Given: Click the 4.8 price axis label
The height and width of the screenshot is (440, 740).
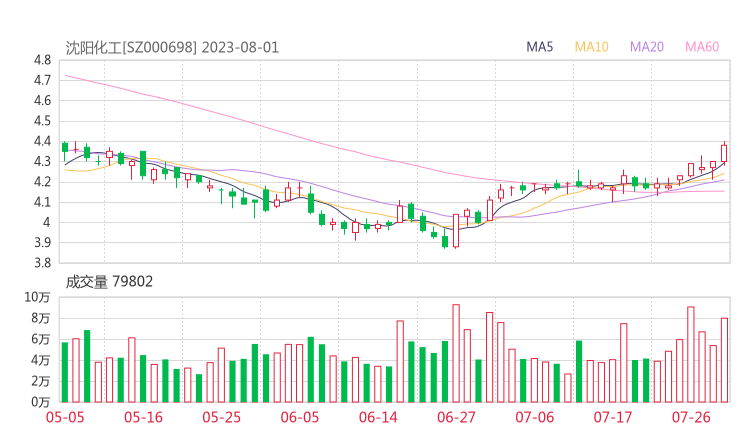Looking at the screenshot, I should pyautogui.click(x=42, y=60).
